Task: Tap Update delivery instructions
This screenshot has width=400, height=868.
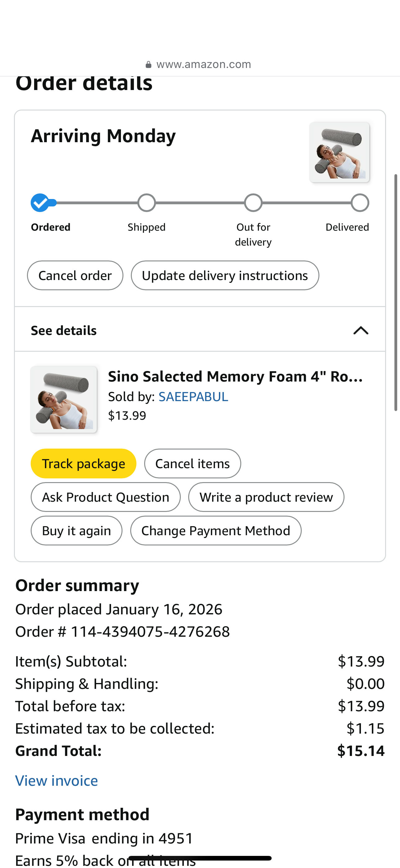Action: click(x=225, y=276)
